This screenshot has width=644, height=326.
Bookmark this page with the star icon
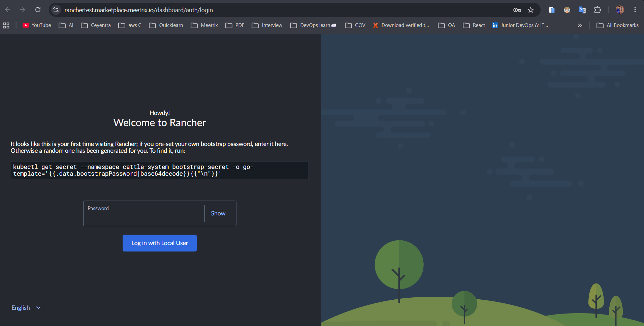tap(531, 10)
